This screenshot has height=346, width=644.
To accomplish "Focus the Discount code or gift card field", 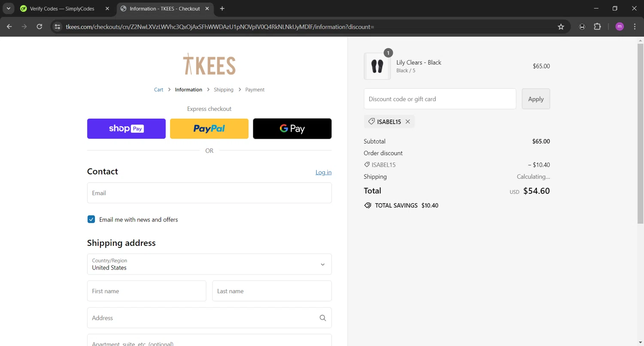I will (x=440, y=99).
